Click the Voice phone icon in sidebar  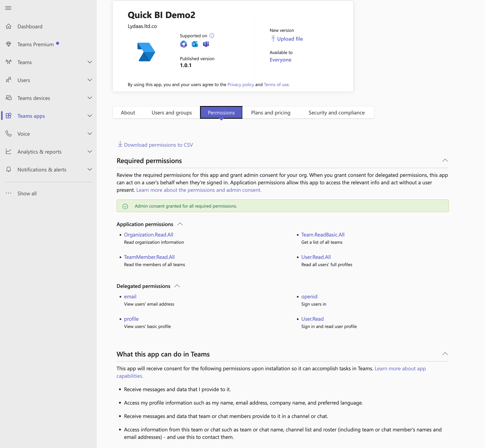coord(9,134)
